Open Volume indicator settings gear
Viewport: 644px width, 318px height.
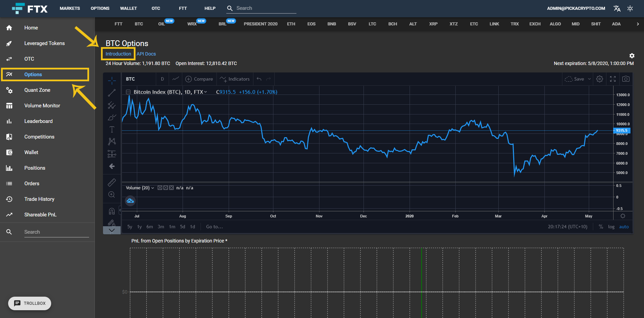tap(166, 188)
